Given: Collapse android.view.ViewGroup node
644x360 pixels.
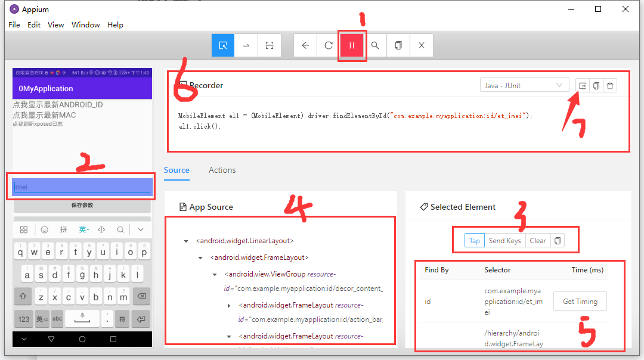Looking at the screenshot, I should [x=215, y=275].
